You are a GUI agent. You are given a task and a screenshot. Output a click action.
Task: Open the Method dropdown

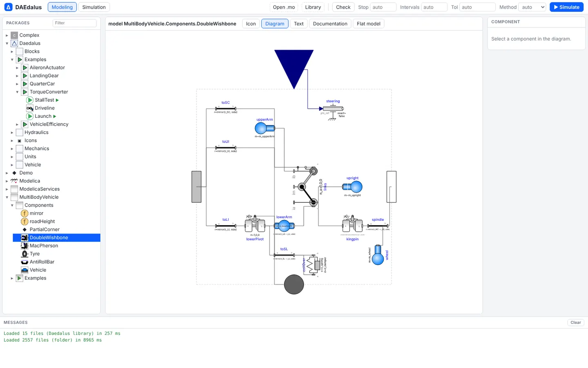tap(532, 7)
